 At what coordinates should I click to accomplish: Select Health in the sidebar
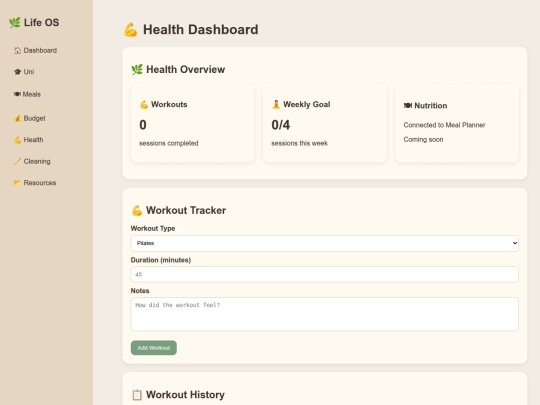pos(29,140)
